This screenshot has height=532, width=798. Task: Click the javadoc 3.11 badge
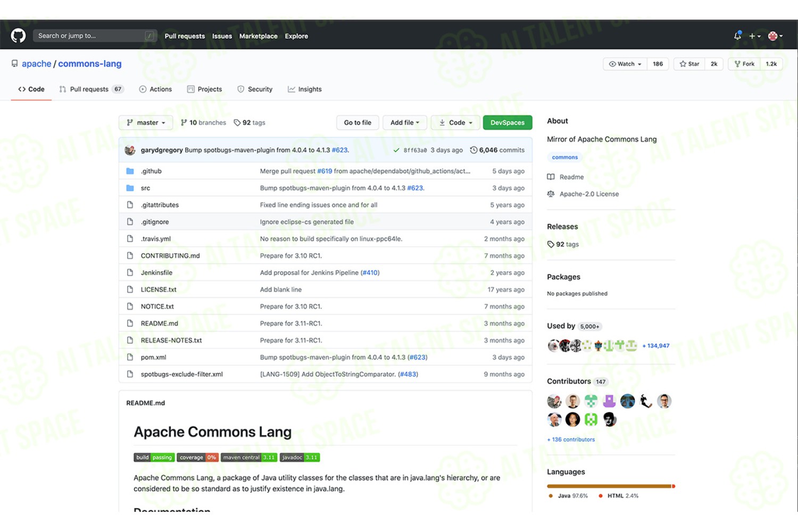(x=300, y=458)
